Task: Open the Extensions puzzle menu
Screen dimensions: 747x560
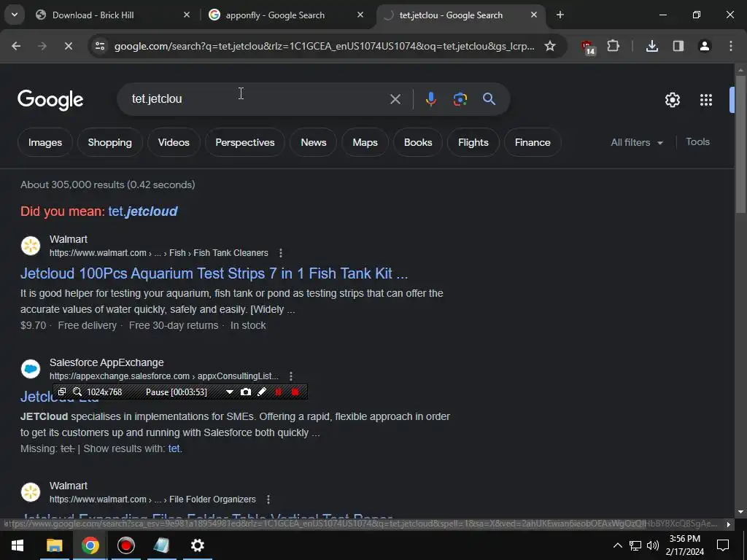Action: [x=613, y=46]
